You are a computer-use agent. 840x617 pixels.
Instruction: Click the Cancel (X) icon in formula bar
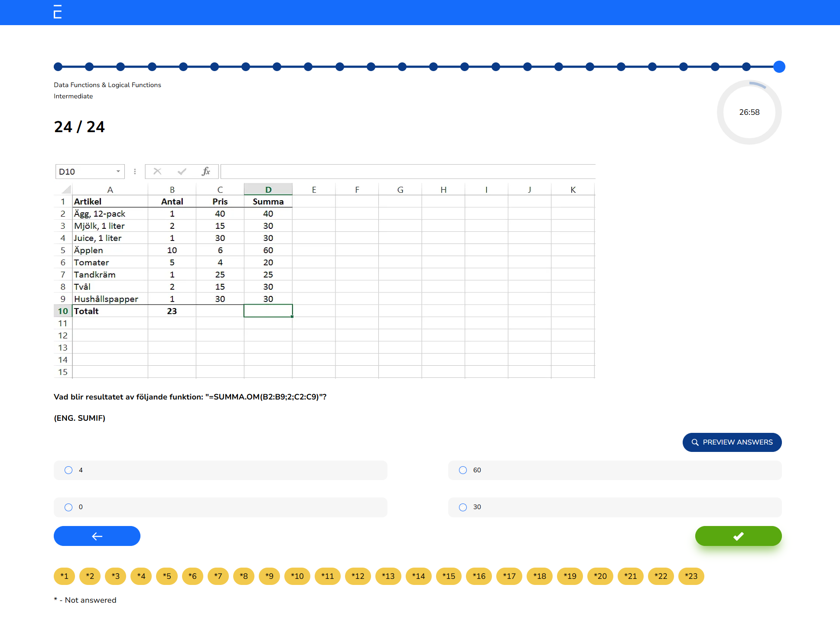[x=157, y=171]
